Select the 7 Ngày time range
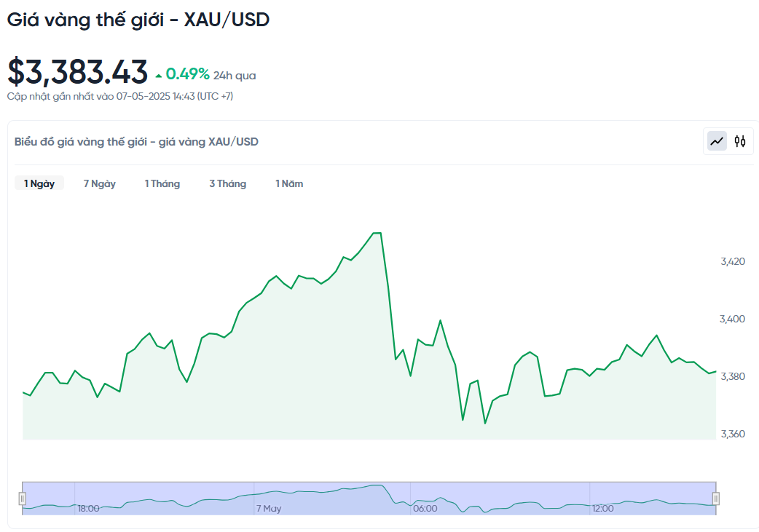 click(100, 183)
